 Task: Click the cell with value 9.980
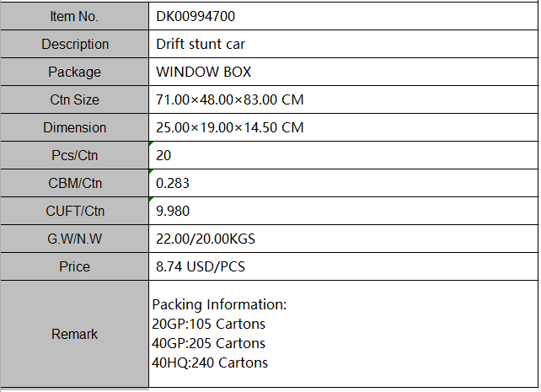pos(342,211)
